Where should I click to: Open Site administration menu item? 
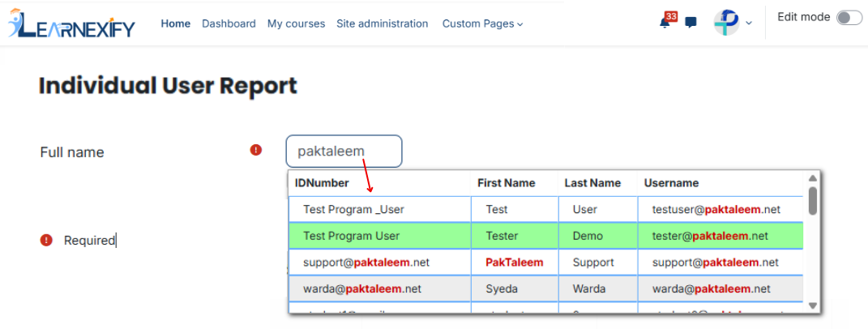(x=382, y=23)
